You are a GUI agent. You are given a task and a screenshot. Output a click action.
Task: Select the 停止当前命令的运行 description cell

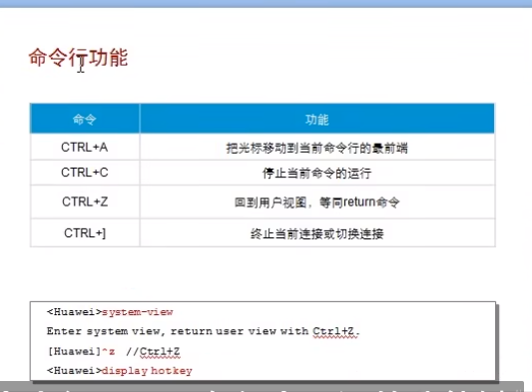pyautogui.click(x=316, y=173)
